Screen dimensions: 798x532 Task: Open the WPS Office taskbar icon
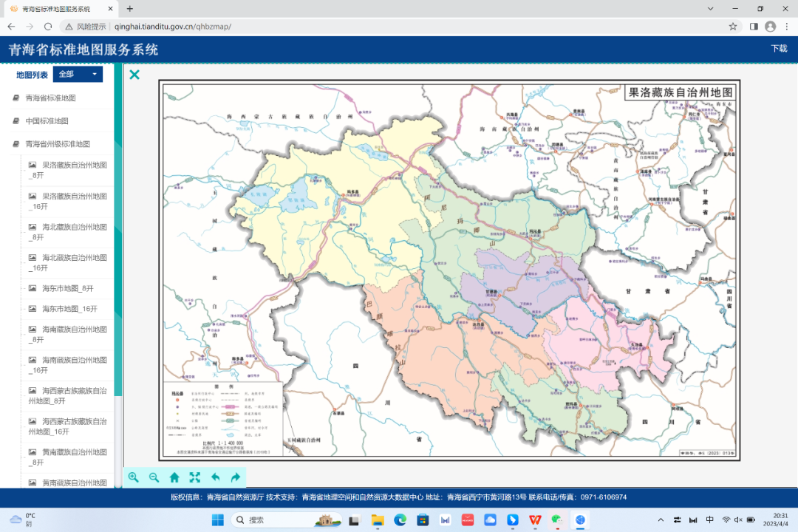click(x=535, y=519)
